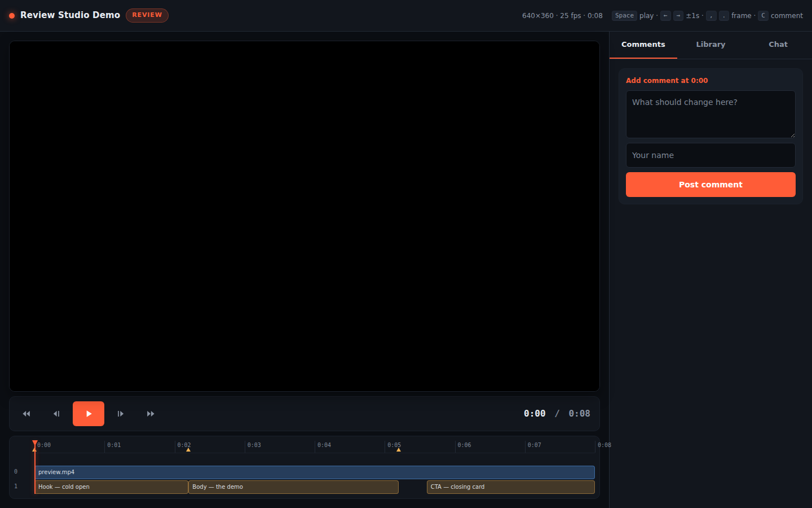Click the C key comment hint
Screen dimensions: 812x508
763,16
